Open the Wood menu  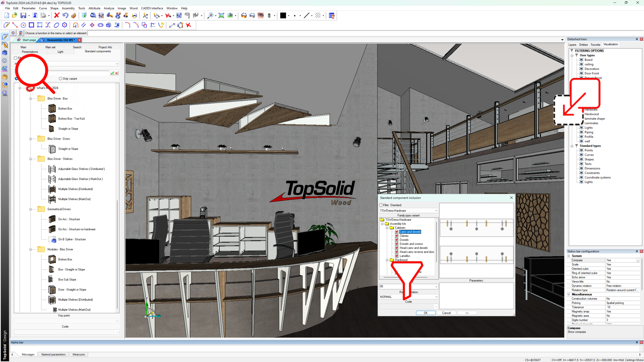(133, 8)
